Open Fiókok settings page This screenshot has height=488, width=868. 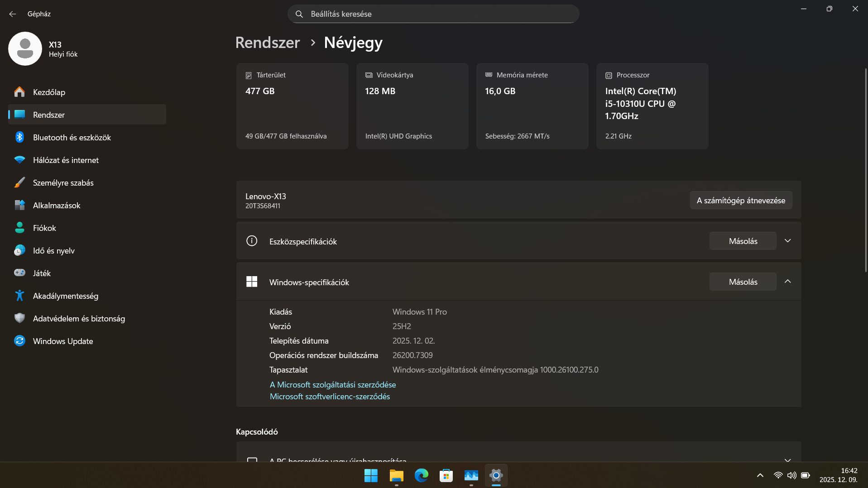coord(87,228)
